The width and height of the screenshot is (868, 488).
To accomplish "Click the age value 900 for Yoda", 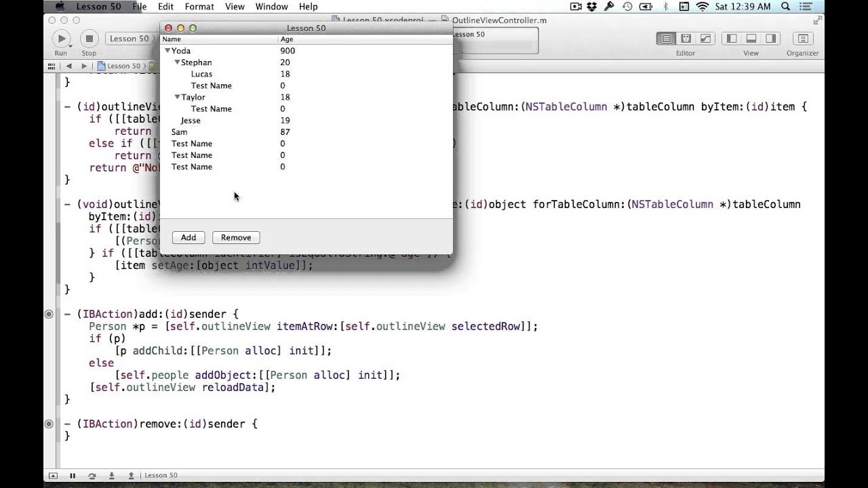I will pos(288,51).
